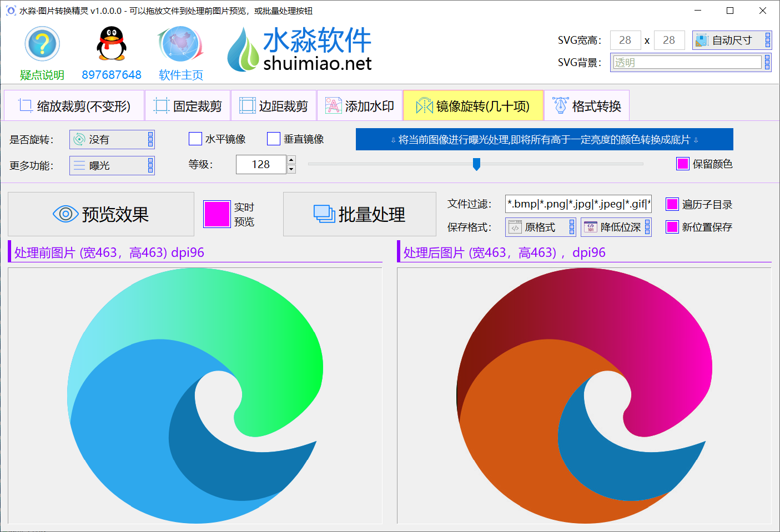The height and width of the screenshot is (532, 780).
Task: Go to 格式转换 tab
Action: [587, 105]
